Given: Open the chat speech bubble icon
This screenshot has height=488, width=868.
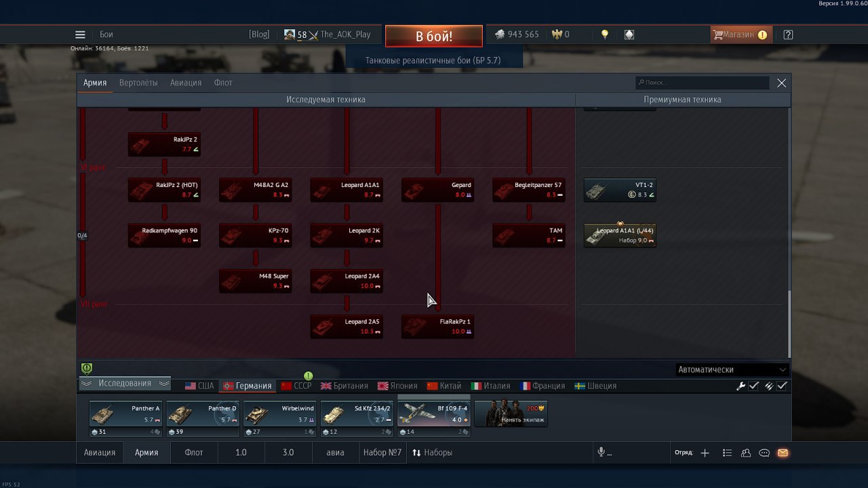Looking at the screenshot, I should pyautogui.click(x=764, y=453).
